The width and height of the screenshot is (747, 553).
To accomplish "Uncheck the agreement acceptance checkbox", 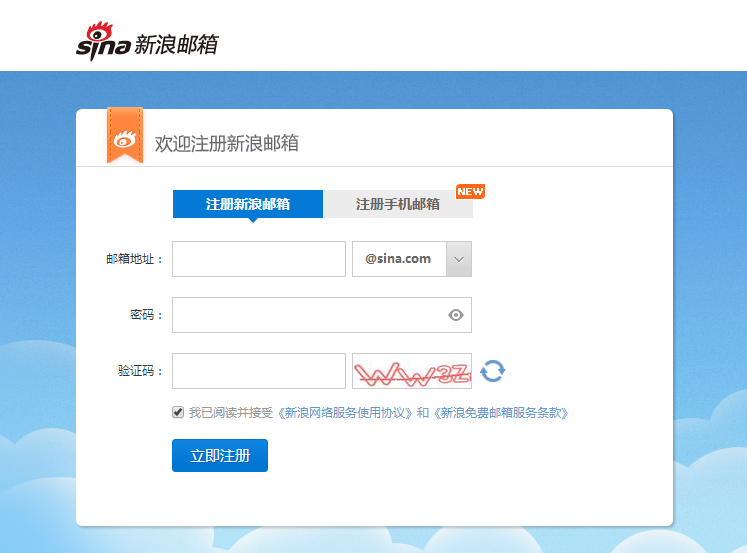I will [178, 412].
